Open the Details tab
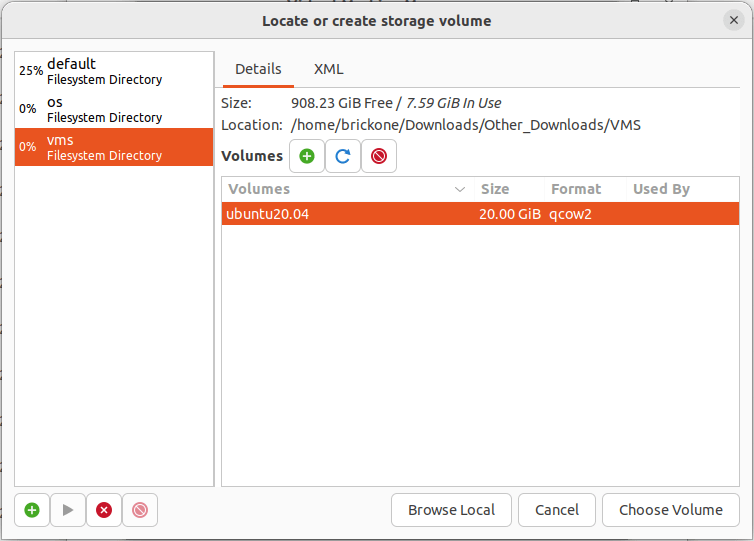 point(258,69)
